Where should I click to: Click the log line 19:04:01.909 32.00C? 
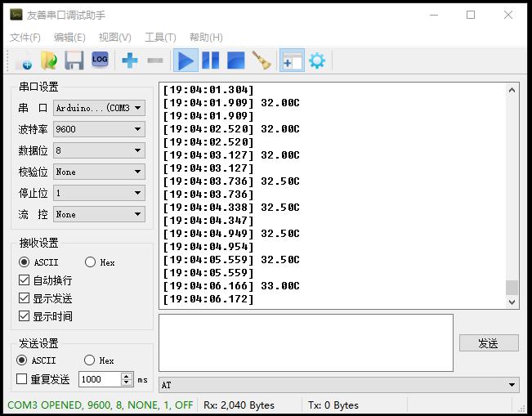(x=231, y=103)
